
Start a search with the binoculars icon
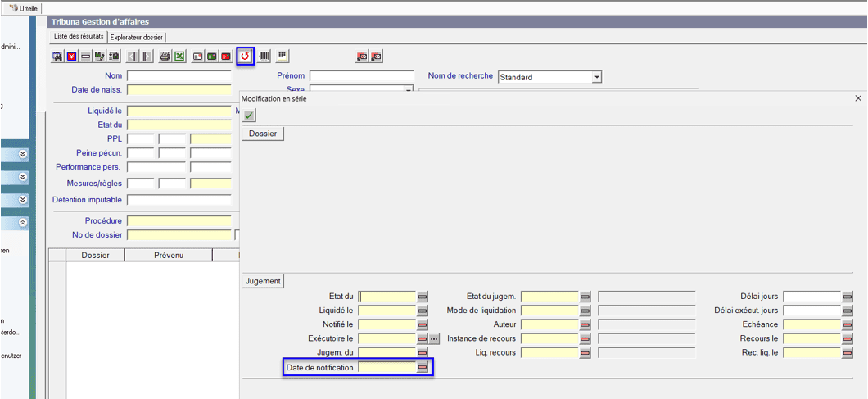57,56
